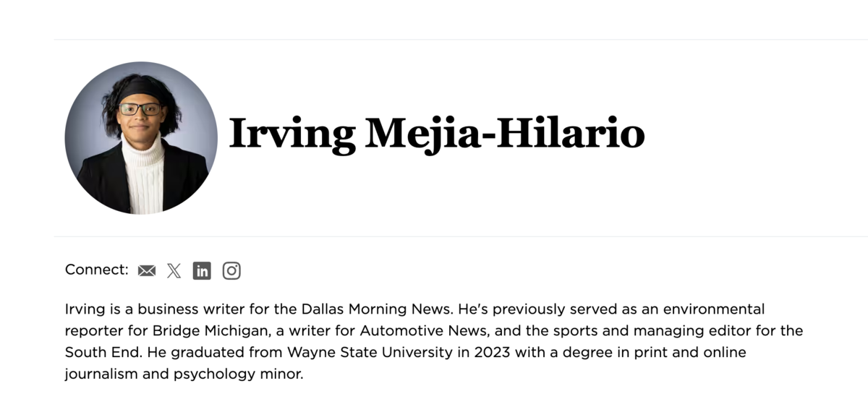The image size is (868, 412).
Task: Open the X (Twitter) profile icon
Action: point(174,270)
